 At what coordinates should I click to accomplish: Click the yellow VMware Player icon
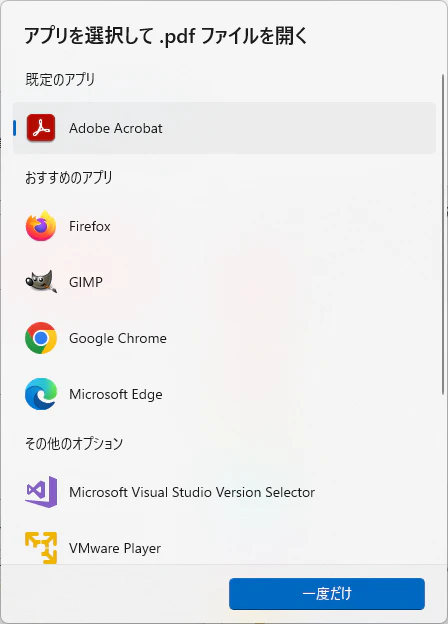41,548
